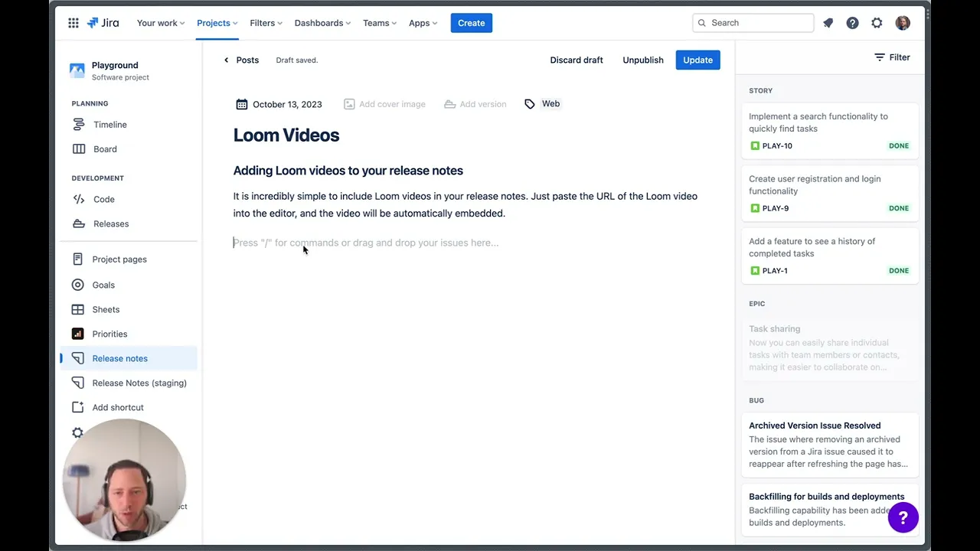980x551 pixels.
Task: Click the tag label icon beside Web
Action: 530,104
